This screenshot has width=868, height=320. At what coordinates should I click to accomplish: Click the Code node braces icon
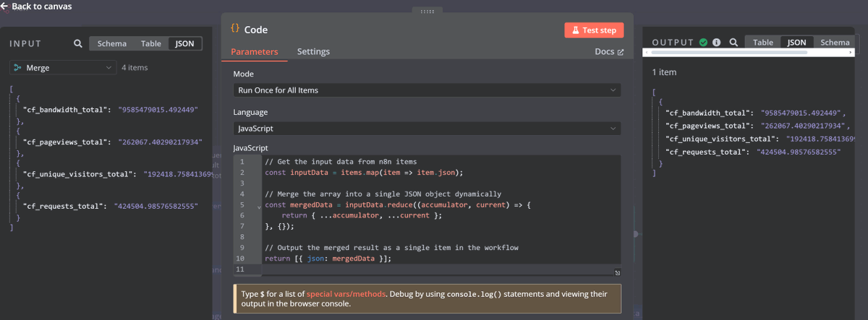[x=235, y=29]
